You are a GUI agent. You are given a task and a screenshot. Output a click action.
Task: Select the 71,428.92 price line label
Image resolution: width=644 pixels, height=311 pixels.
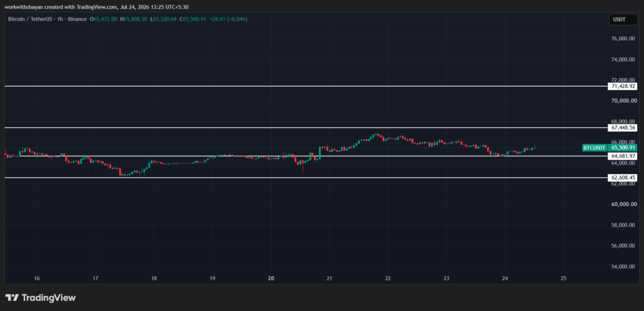(623, 86)
